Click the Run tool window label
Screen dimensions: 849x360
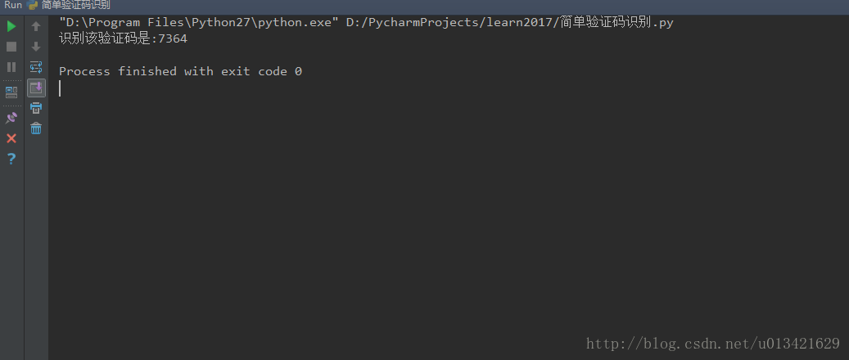coord(13,5)
